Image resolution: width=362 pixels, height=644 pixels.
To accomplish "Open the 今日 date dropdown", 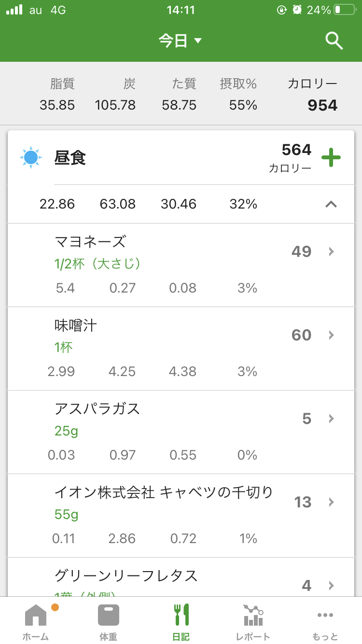I will point(181,41).
